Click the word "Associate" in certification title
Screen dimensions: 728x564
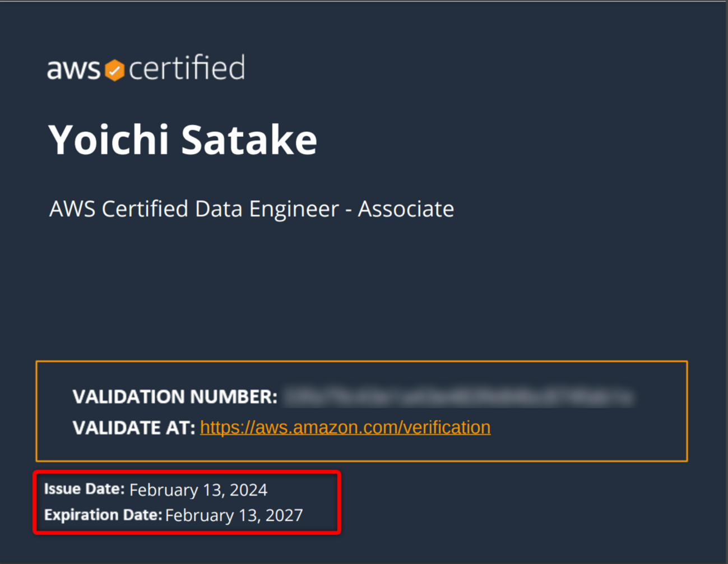coord(406,209)
